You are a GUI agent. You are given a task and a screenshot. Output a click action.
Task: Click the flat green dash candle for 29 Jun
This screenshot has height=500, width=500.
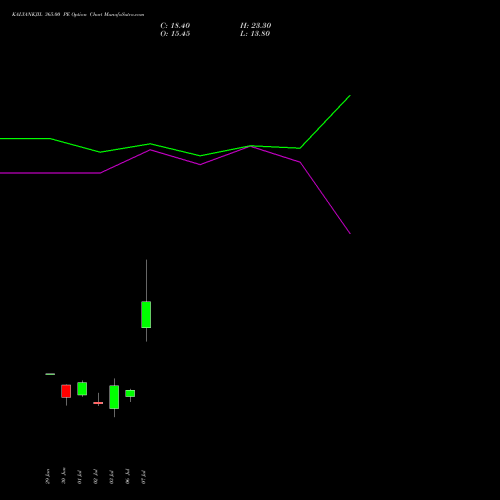point(50,374)
